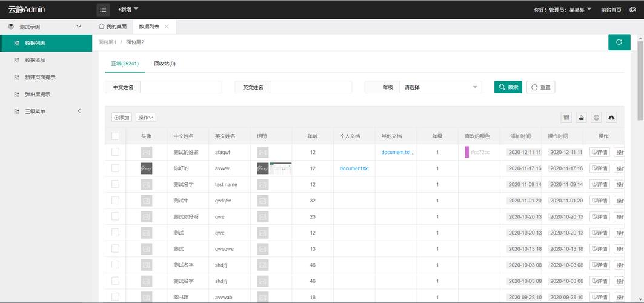644x303 pixels.
Task: Open the column filter grid icon
Action: (x=566, y=118)
